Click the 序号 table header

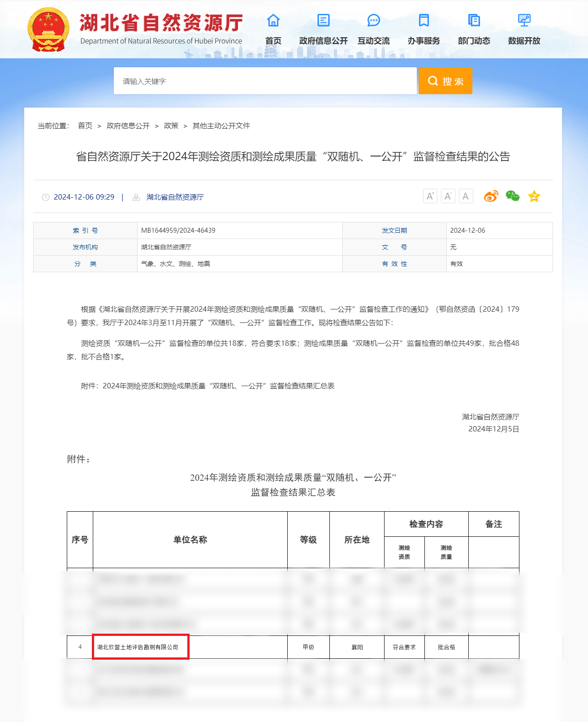[x=80, y=540]
